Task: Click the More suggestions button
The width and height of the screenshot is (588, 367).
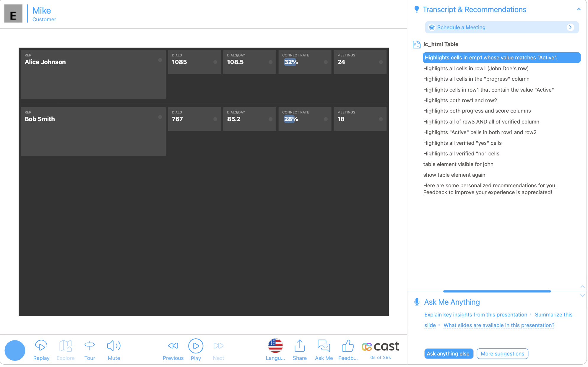Action: tap(502, 354)
